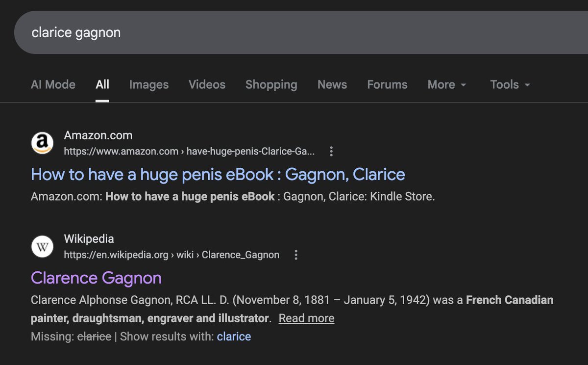
Task: Select the All tab
Action: point(102,84)
